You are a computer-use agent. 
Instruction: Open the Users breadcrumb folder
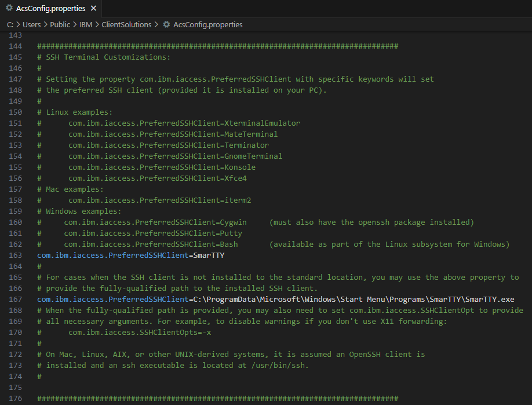pos(31,24)
